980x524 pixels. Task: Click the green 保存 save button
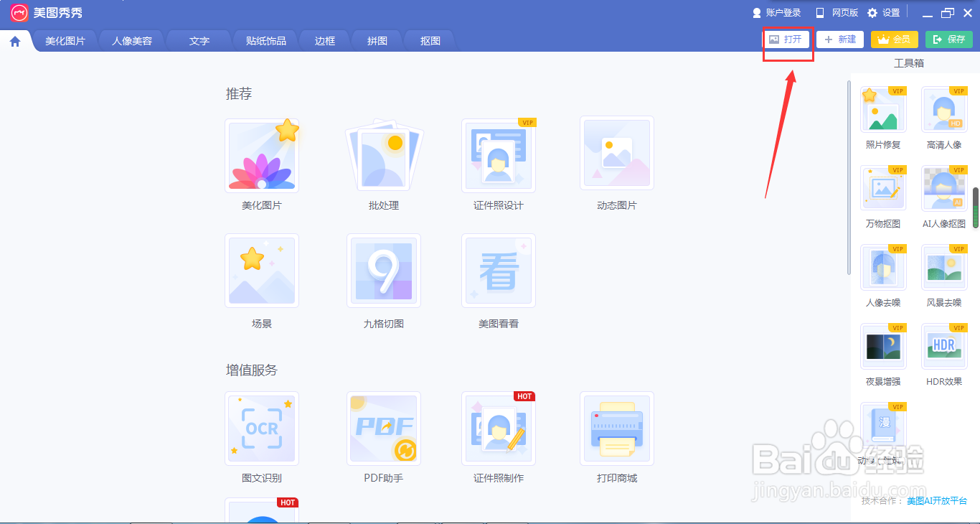[949, 39]
